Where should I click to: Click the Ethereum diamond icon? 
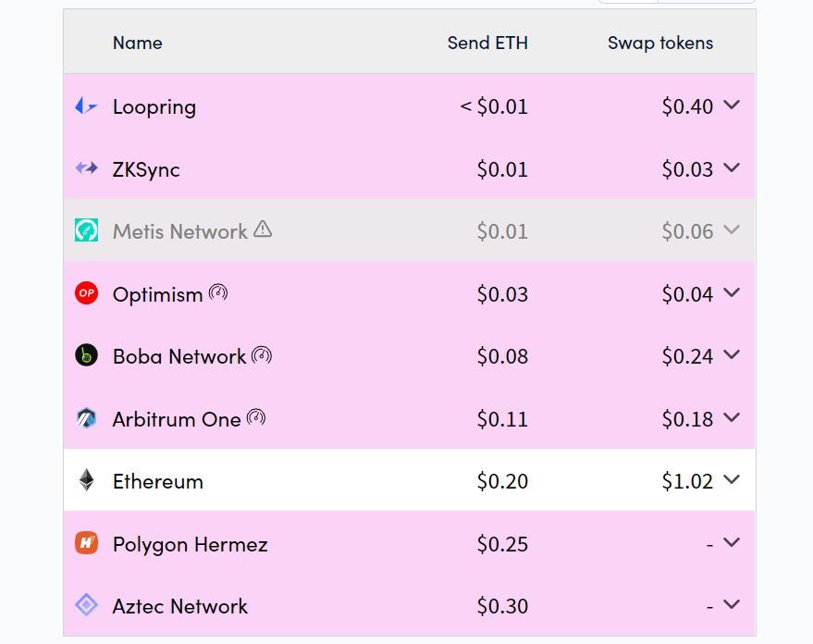(x=86, y=480)
